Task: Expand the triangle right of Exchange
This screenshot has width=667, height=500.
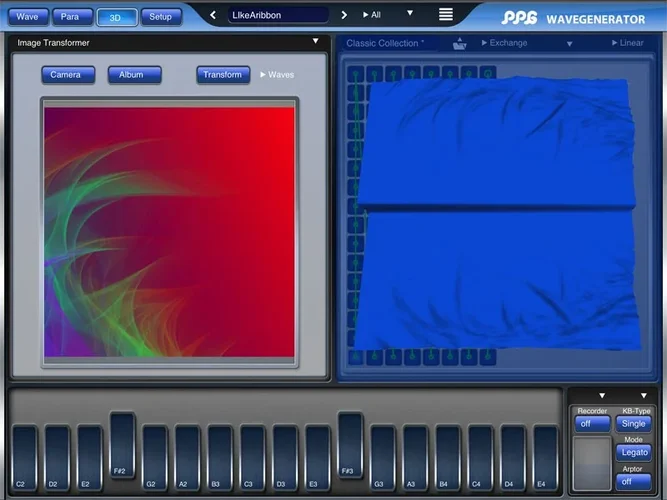Action: 570,44
